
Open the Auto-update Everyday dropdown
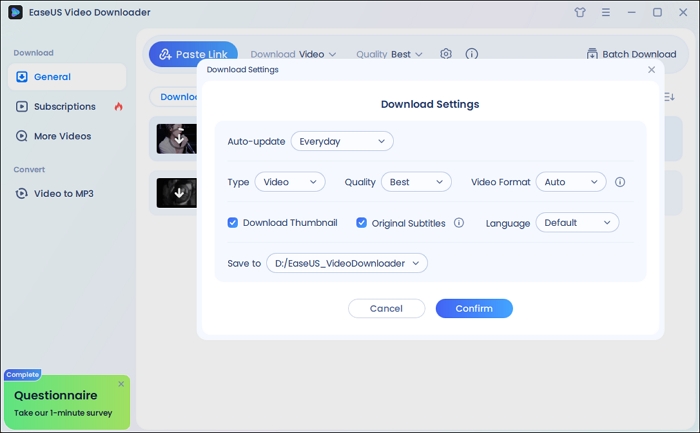coord(342,141)
